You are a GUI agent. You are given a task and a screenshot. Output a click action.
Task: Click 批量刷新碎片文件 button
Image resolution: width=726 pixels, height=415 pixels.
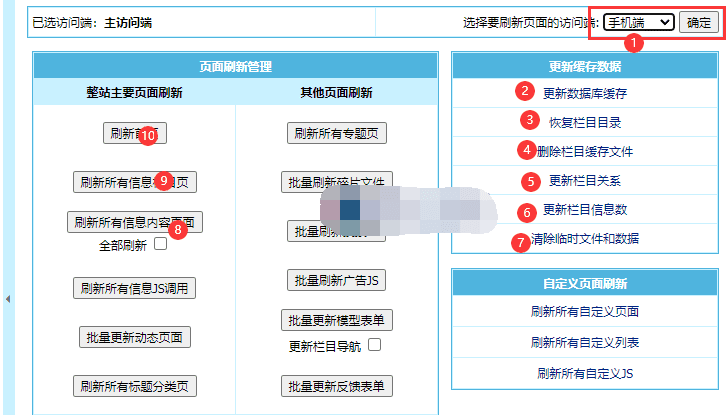(x=337, y=182)
